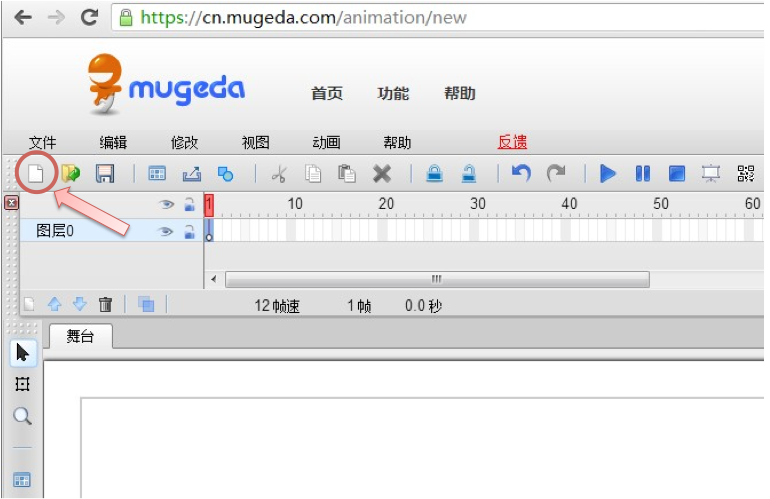Move layer up with arrow
Screen dimensions: 770x499
[x=55, y=304]
